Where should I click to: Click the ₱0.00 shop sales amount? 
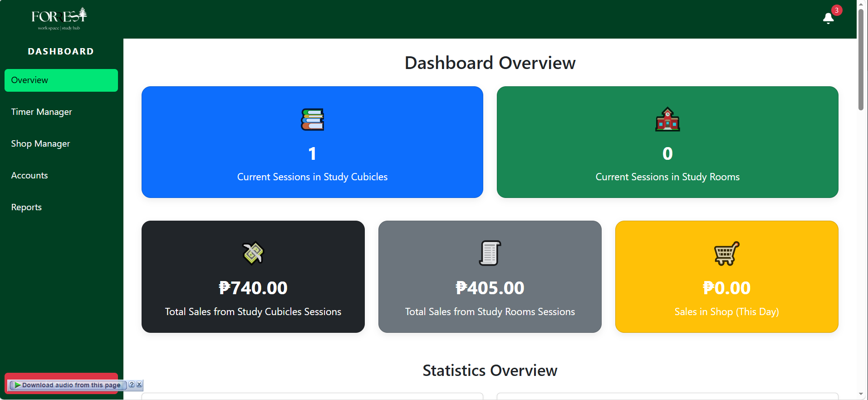726,288
